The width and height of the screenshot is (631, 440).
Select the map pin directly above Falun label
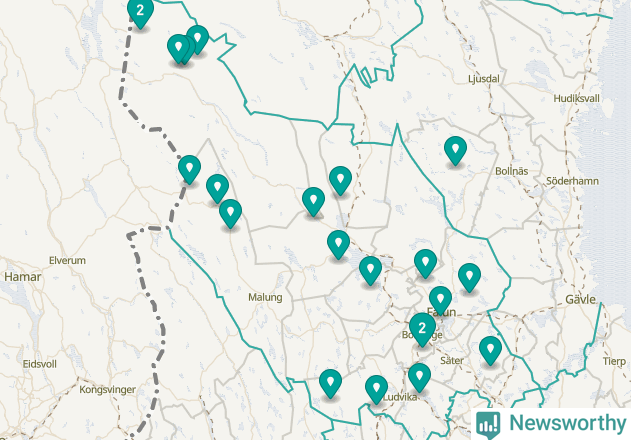(x=440, y=300)
